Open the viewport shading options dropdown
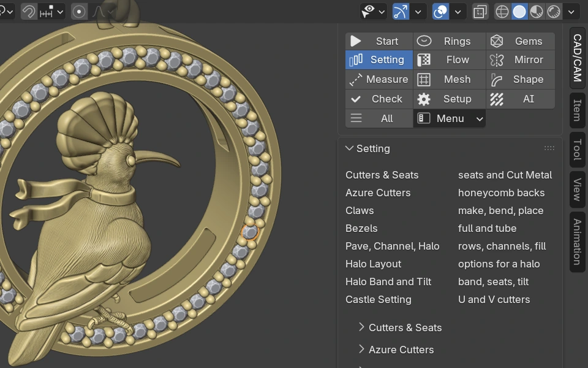 (x=571, y=12)
